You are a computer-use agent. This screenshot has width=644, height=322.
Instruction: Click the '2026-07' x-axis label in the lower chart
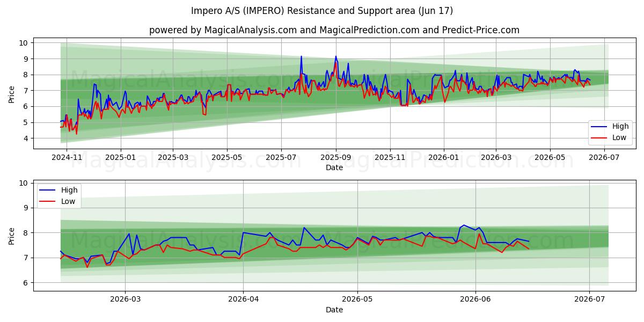pyautogui.click(x=590, y=300)
